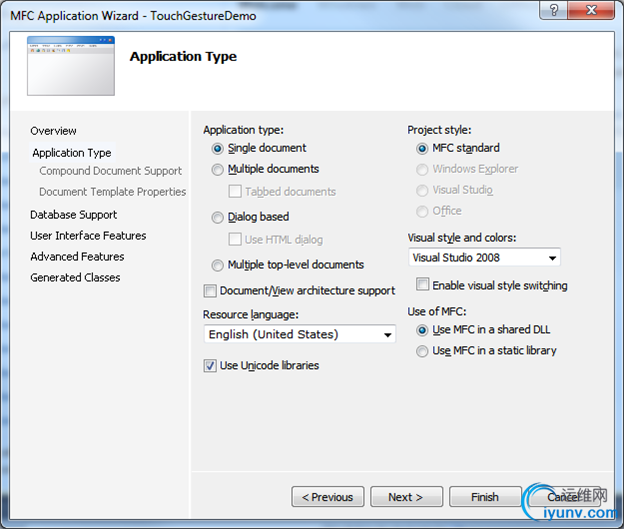
Task: Uncheck Use Unicode libraries
Action: [210, 365]
